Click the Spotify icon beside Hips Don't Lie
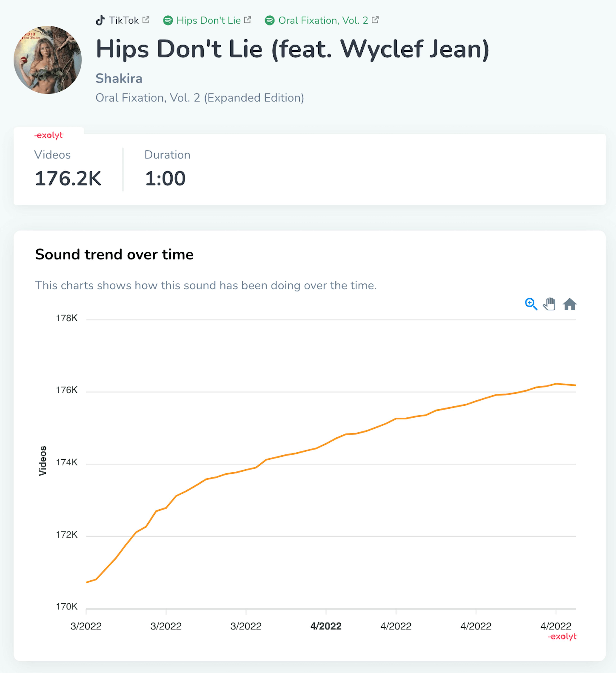This screenshot has height=673, width=616. 168,20
